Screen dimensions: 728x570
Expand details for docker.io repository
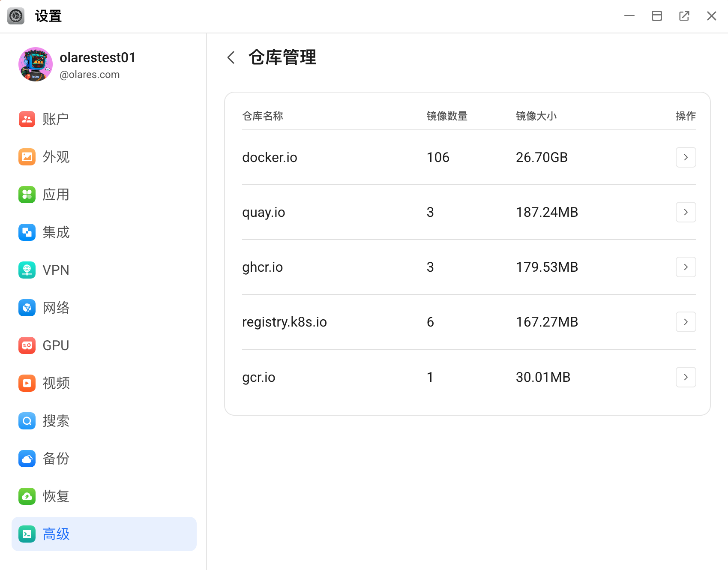(686, 157)
